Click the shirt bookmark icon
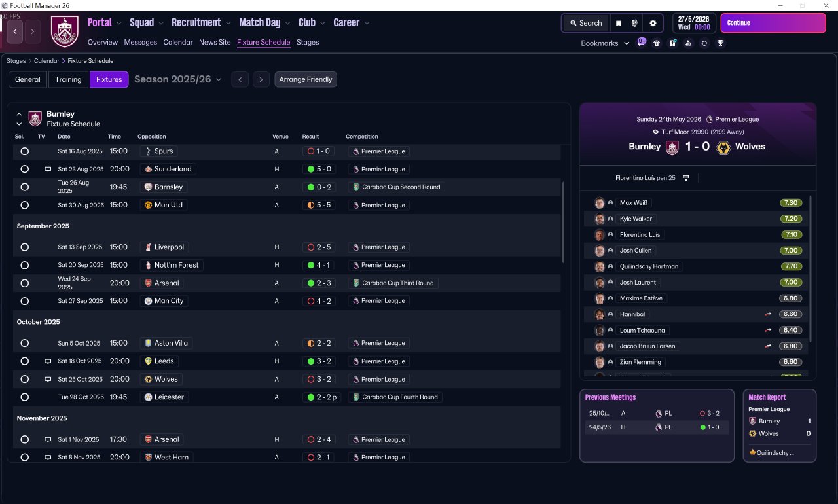This screenshot has height=504, width=838. point(657,43)
